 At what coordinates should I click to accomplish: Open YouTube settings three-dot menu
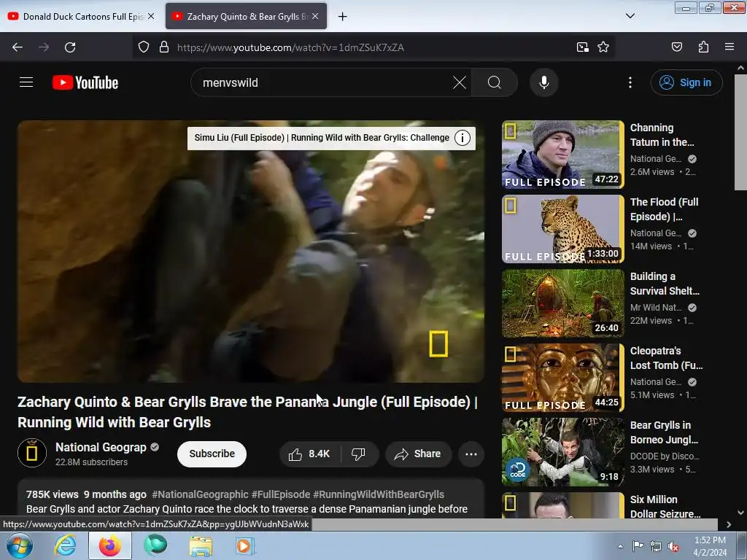click(x=630, y=82)
